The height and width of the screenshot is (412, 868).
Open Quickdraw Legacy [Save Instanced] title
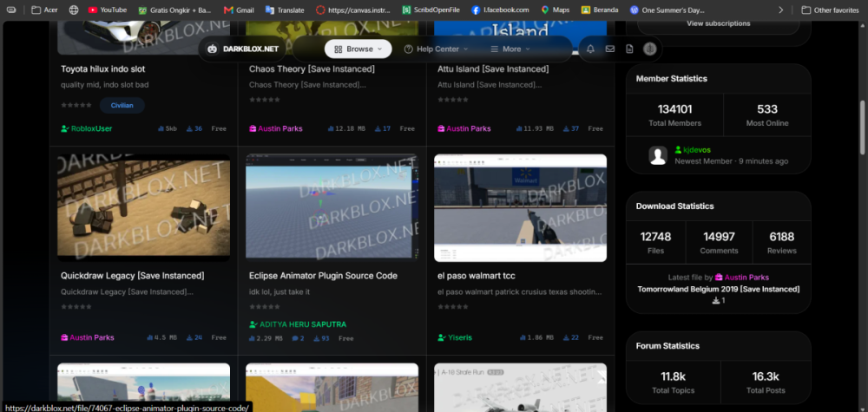click(132, 276)
